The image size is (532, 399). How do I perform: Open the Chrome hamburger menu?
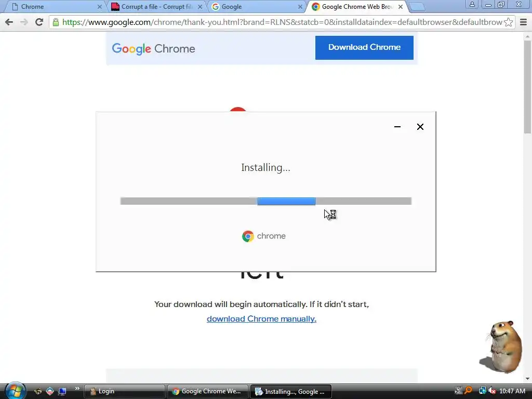click(x=523, y=22)
